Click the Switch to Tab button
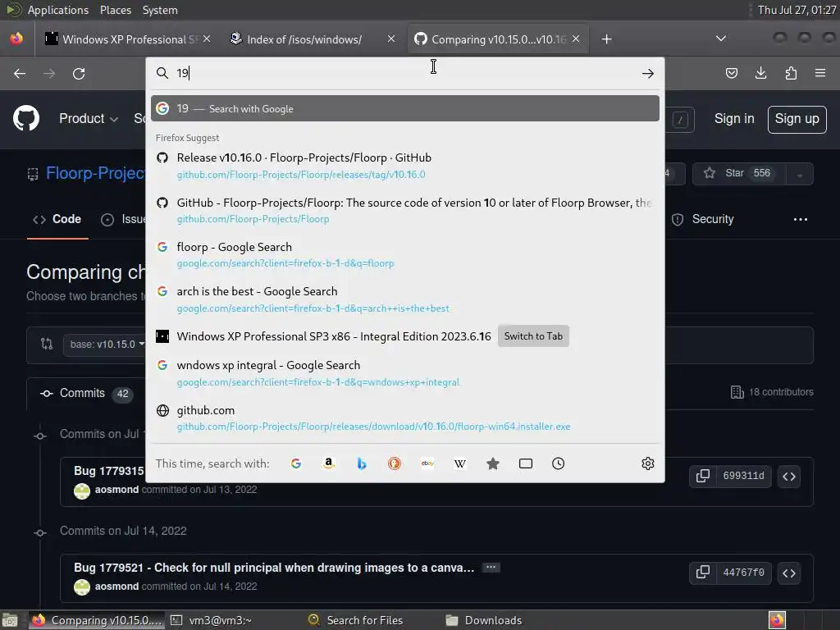This screenshot has height=630, width=840. click(x=533, y=336)
